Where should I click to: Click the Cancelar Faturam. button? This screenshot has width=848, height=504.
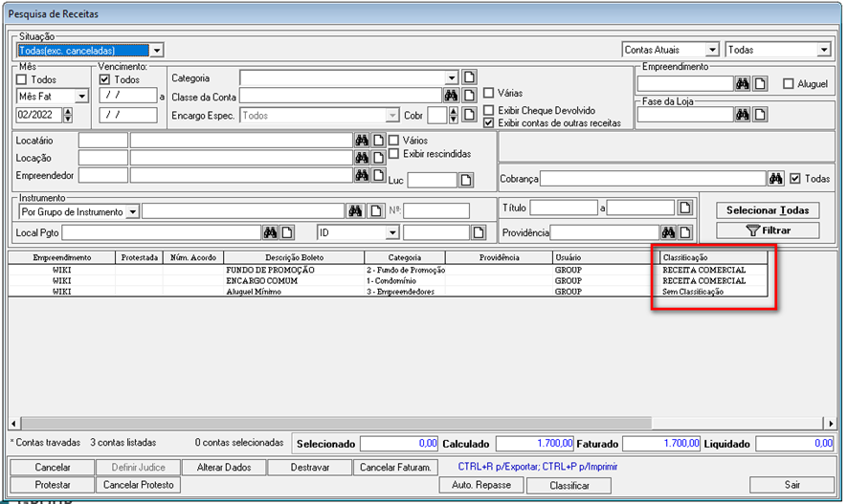click(x=395, y=468)
